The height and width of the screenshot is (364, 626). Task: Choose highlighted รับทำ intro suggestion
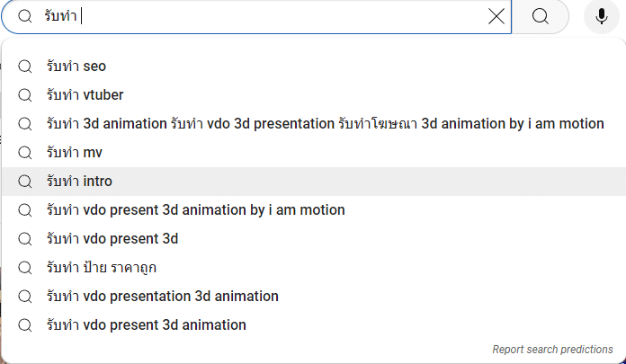click(79, 182)
